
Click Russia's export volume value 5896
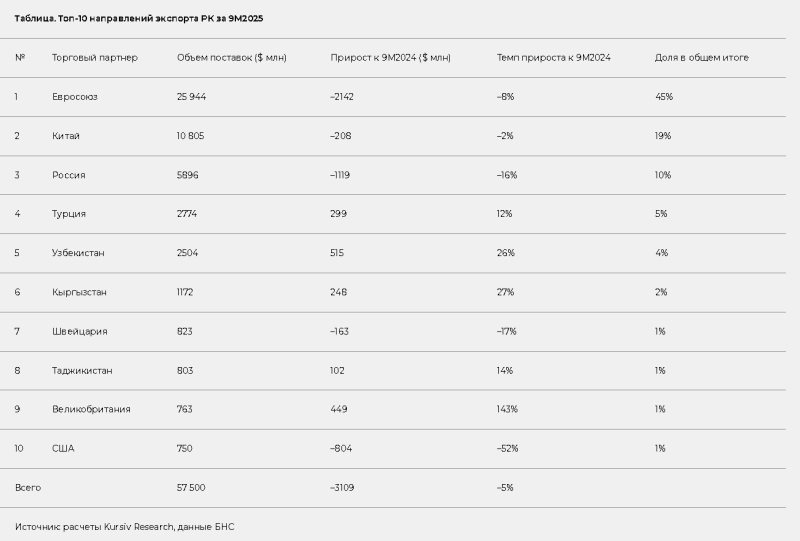[x=188, y=175]
